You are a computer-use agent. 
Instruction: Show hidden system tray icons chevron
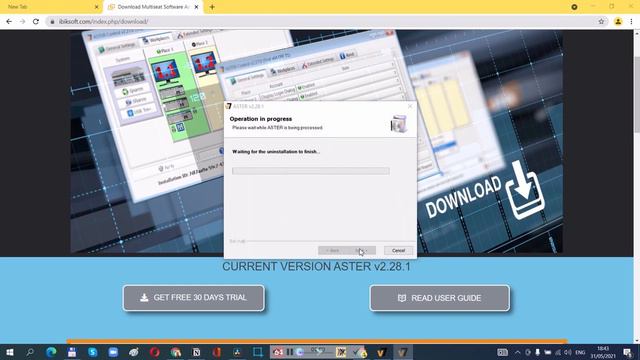(518, 352)
